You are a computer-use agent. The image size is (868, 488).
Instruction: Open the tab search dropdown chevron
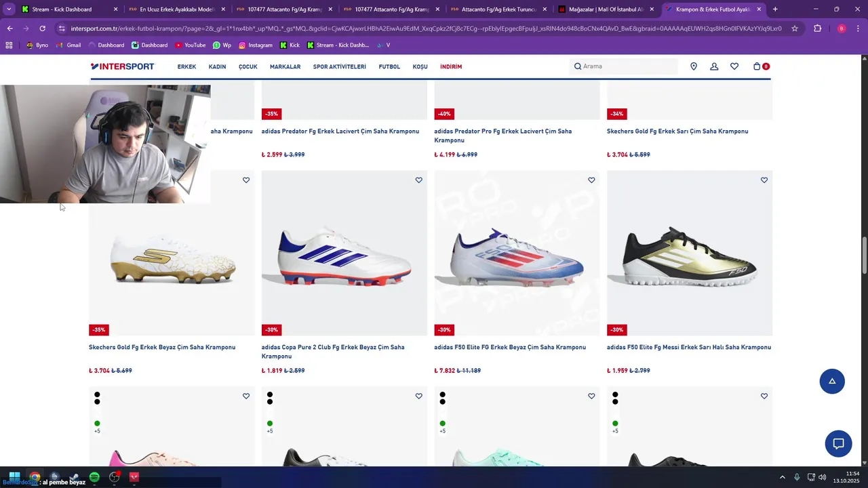pos(9,9)
